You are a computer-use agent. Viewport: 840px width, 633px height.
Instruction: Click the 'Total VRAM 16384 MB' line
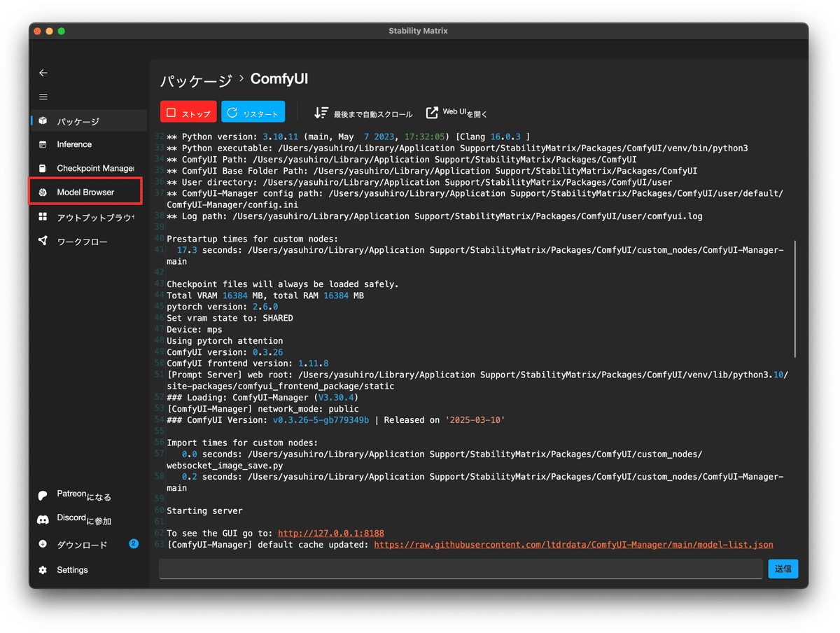[x=265, y=295]
